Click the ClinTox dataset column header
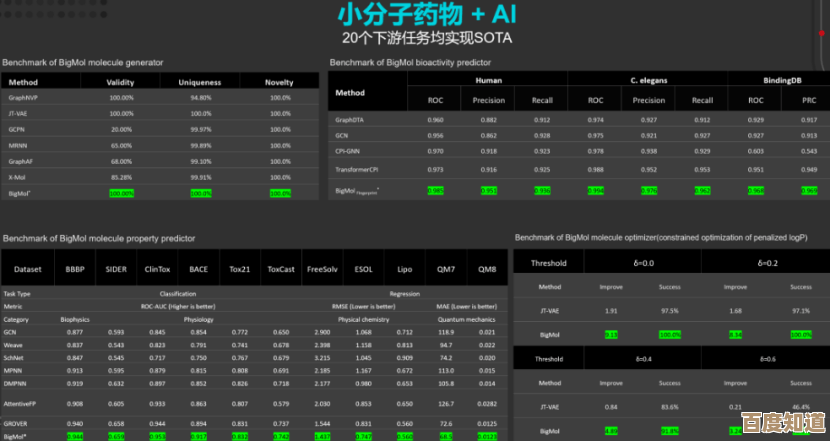This screenshot has height=441, width=830. click(x=157, y=269)
